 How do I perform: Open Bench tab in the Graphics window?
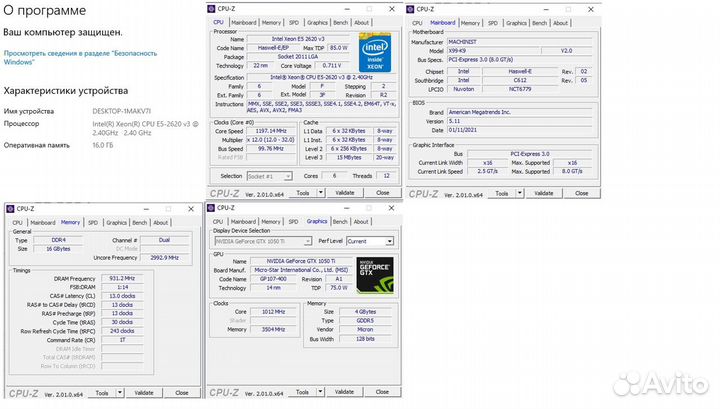click(x=340, y=222)
